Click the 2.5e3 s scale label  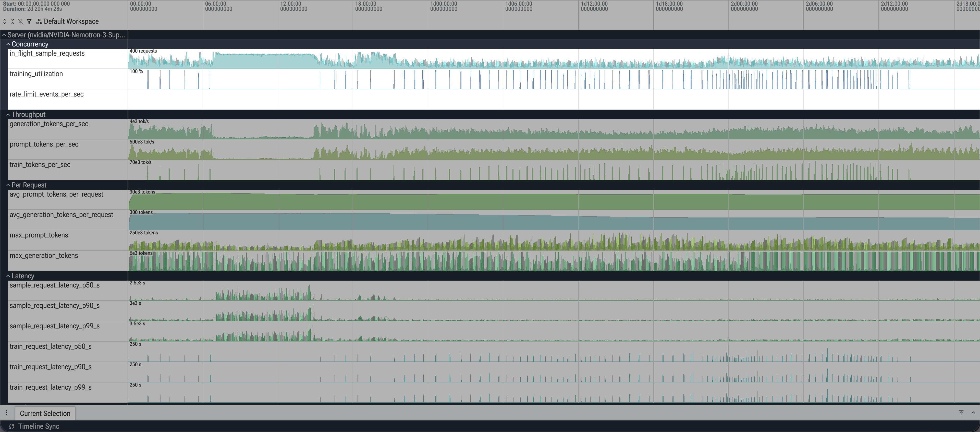(x=137, y=283)
